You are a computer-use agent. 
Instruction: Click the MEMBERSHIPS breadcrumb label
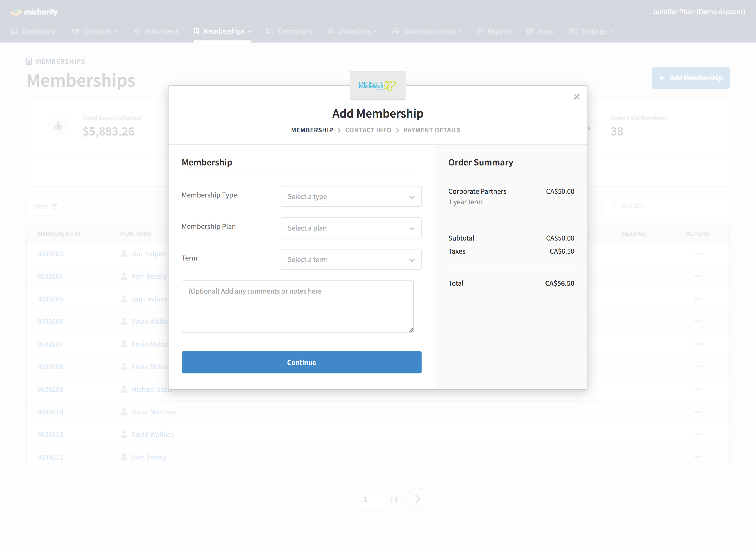click(60, 61)
